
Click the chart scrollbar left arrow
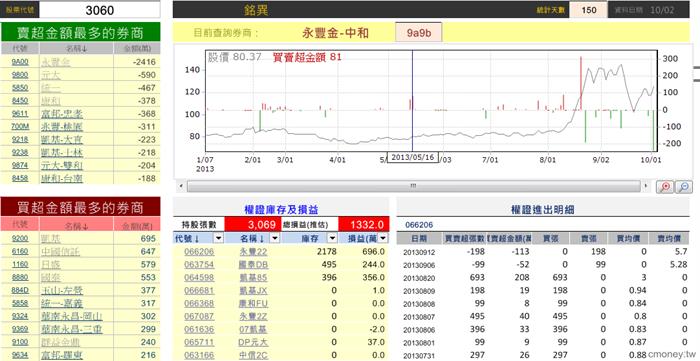click(x=180, y=185)
